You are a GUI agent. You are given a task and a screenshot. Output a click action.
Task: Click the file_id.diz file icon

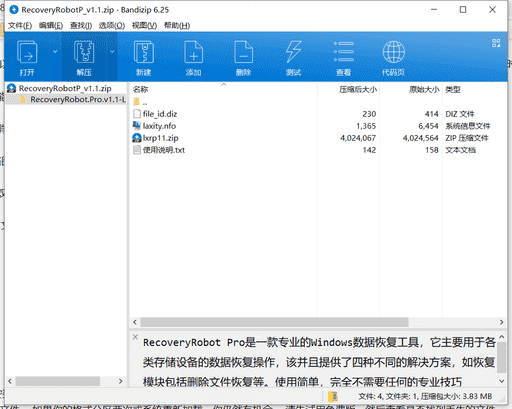[137, 114]
